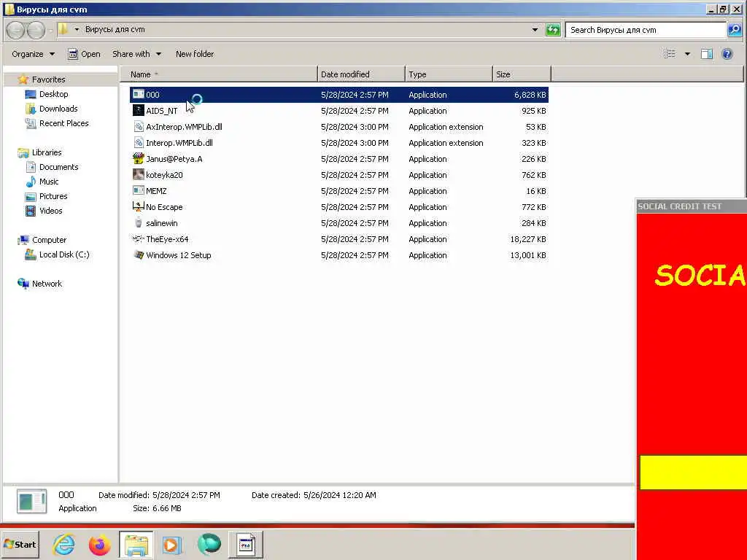Open the Organize dropdown menu
The image size is (747, 560).
pos(34,54)
